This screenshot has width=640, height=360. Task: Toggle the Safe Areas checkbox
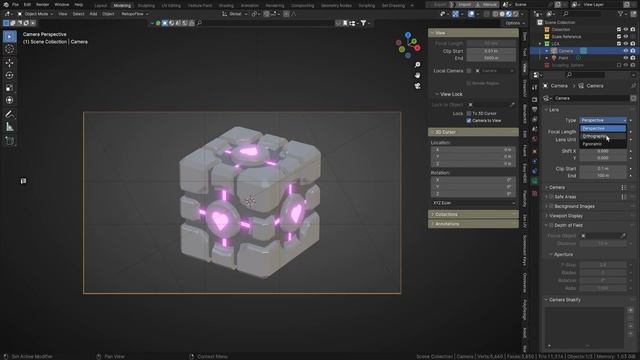pyautogui.click(x=551, y=197)
